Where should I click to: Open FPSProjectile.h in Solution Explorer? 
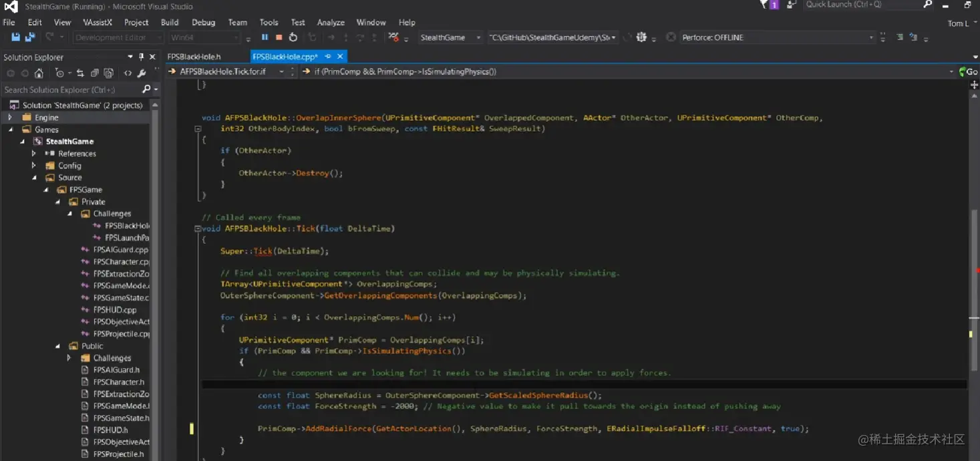(x=118, y=454)
